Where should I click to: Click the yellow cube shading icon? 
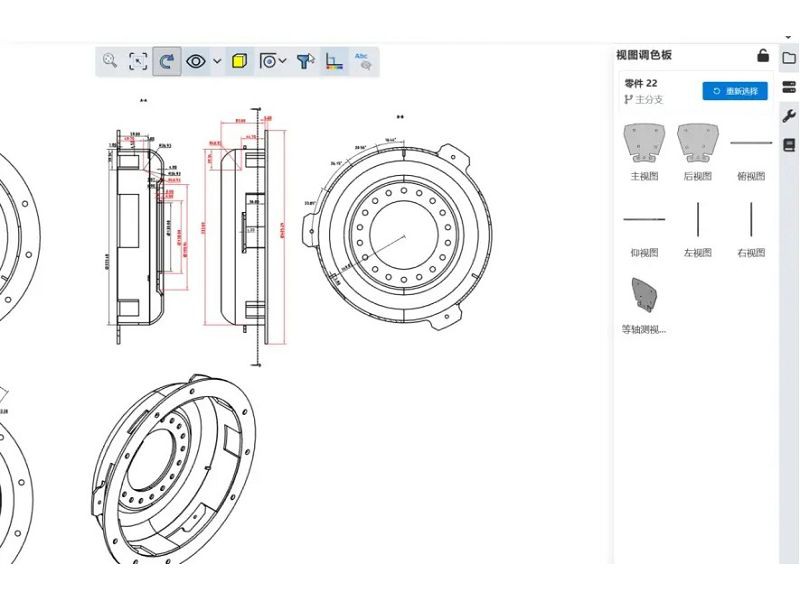click(x=239, y=61)
